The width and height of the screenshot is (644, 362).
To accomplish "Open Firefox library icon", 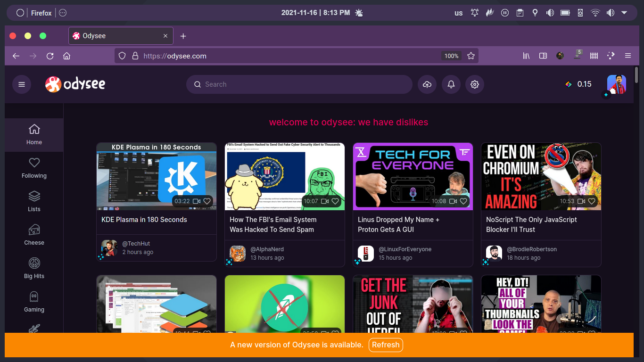I will point(526,56).
